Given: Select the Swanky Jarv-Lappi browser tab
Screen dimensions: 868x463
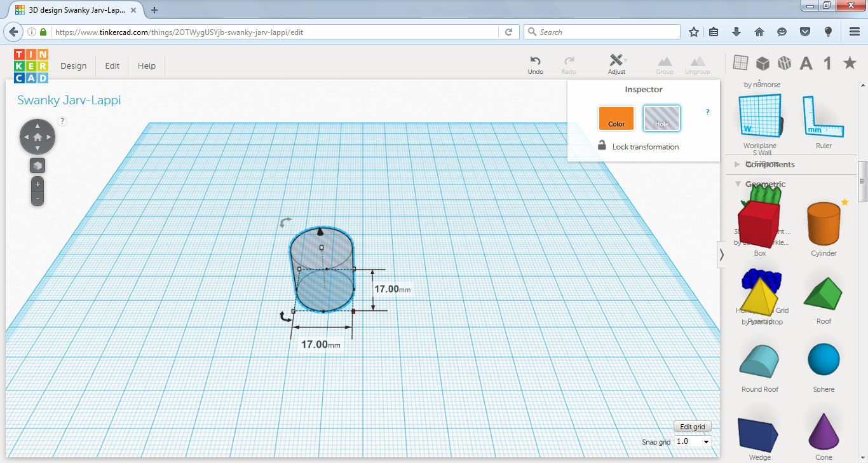Looking at the screenshot, I should (x=77, y=10).
